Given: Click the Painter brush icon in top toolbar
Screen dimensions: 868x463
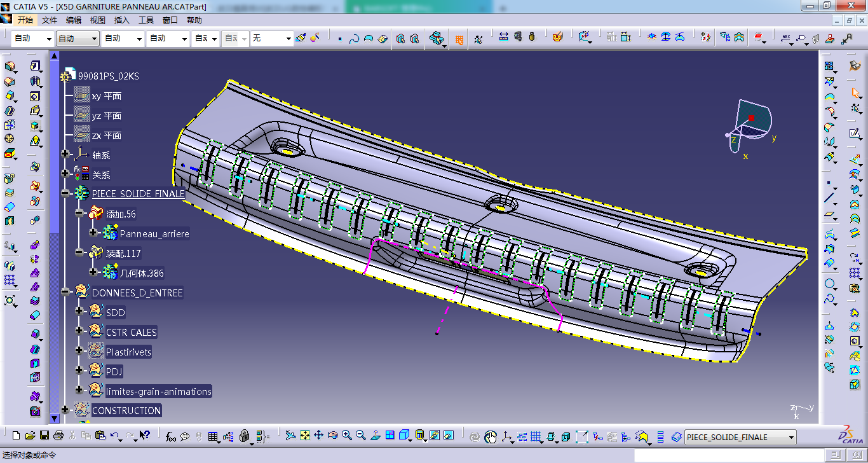Looking at the screenshot, I should 301,38.
